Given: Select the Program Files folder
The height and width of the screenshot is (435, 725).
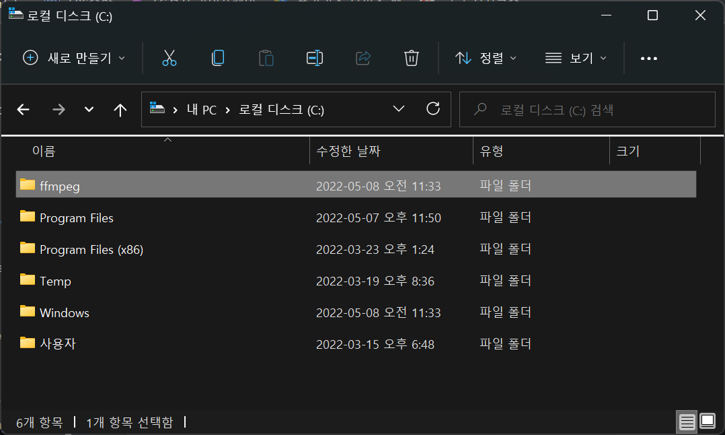Looking at the screenshot, I should click(356, 217).
